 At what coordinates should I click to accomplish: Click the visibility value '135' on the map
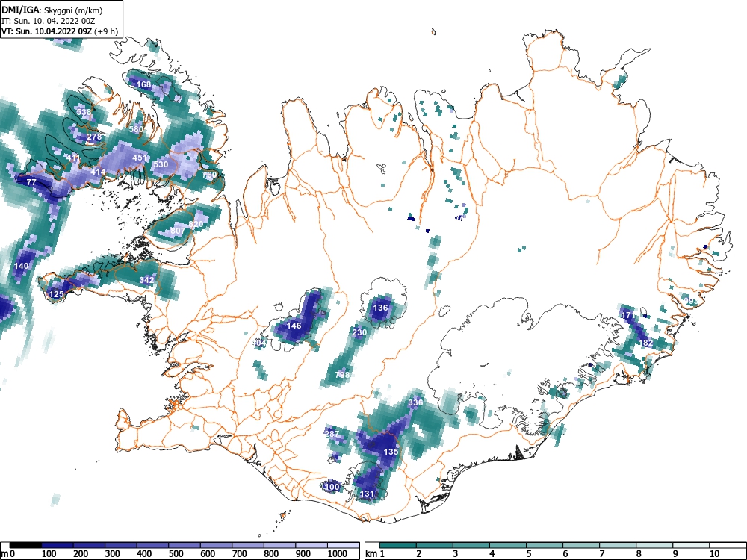391,452
